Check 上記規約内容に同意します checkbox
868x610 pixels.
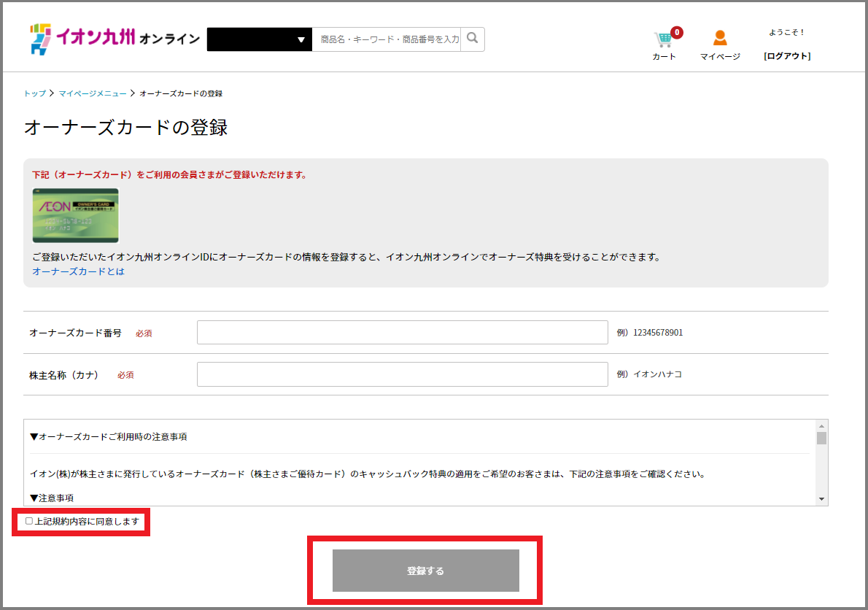click(x=28, y=521)
